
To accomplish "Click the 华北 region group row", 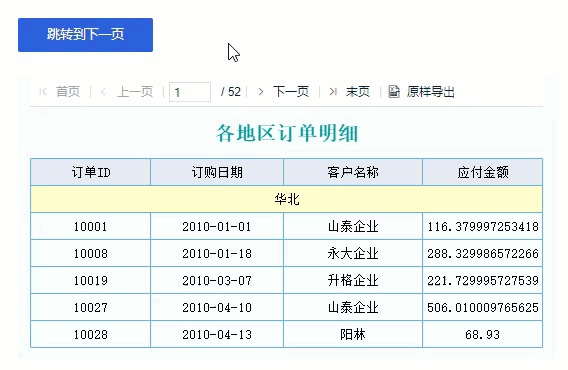I will click(x=287, y=199).
